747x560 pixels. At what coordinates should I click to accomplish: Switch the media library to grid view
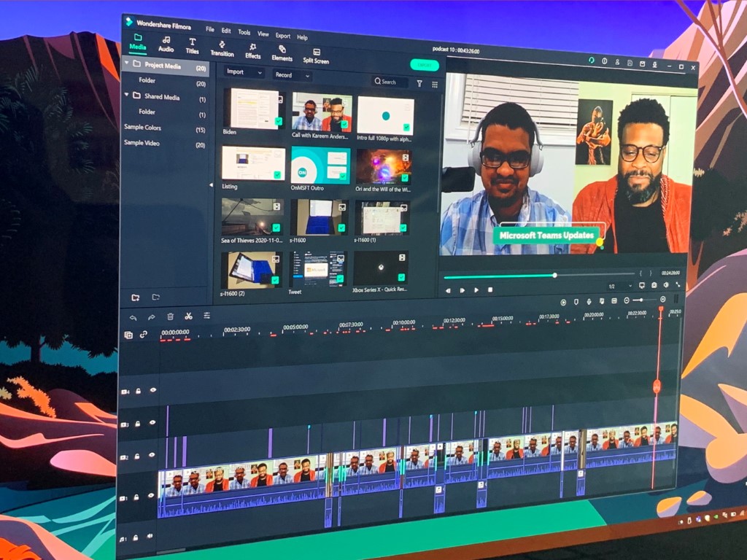click(x=435, y=84)
